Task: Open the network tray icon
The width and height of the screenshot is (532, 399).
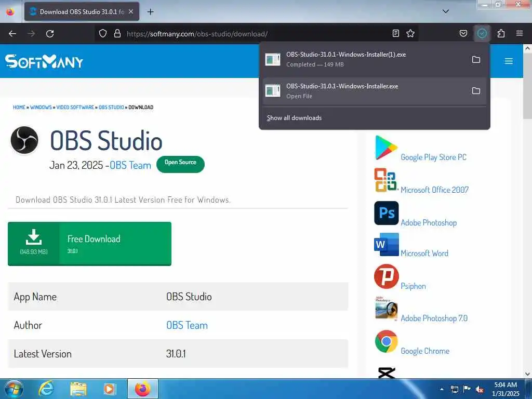Action: 454,390
